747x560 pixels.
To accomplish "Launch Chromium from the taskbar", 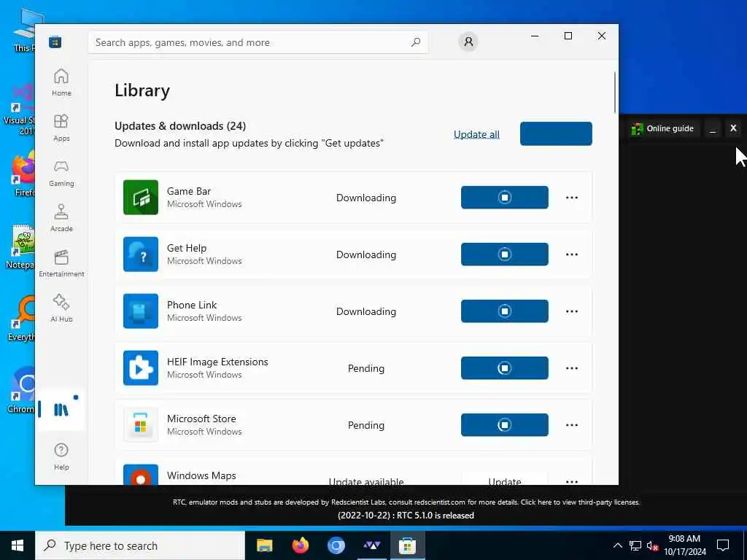I will (336, 545).
